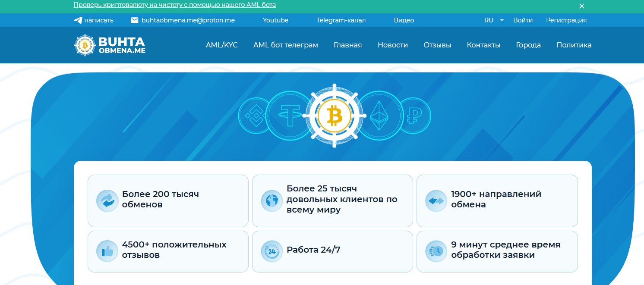644x285 pixels.
Task: Click the central Bitcoin wheel icon
Action: point(335,116)
